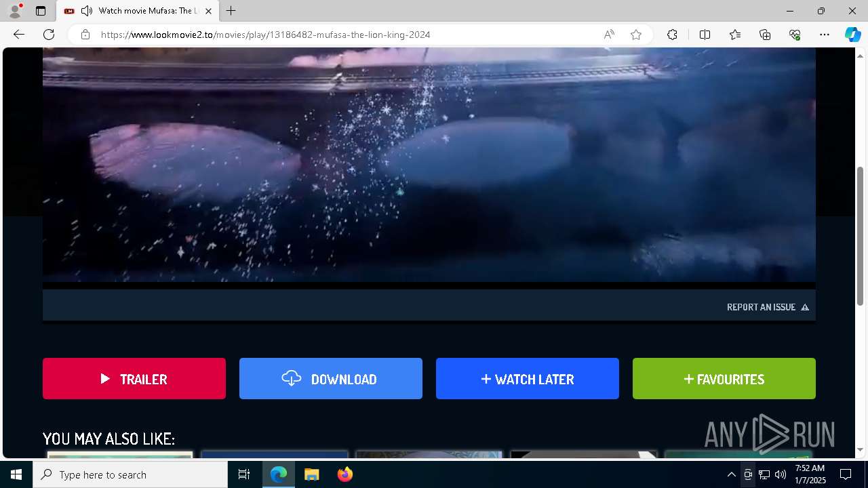Add this page to favorites star

pyautogui.click(x=636, y=35)
